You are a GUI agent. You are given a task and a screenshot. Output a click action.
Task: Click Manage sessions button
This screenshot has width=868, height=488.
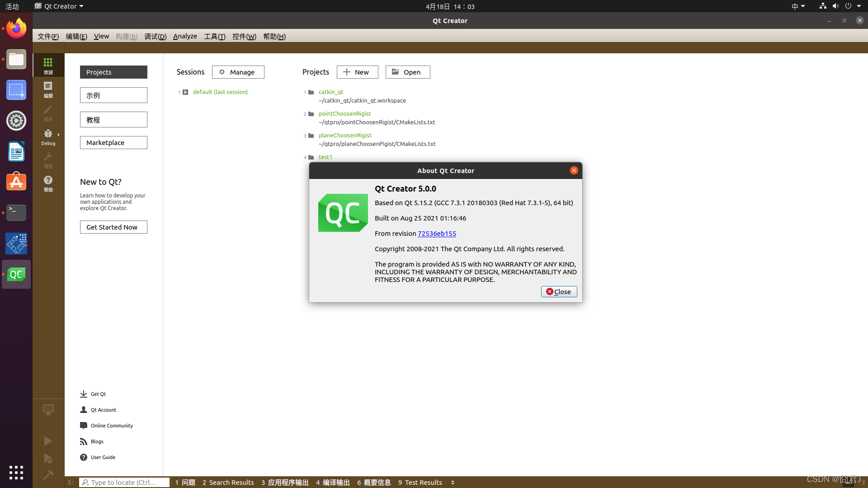click(x=238, y=72)
